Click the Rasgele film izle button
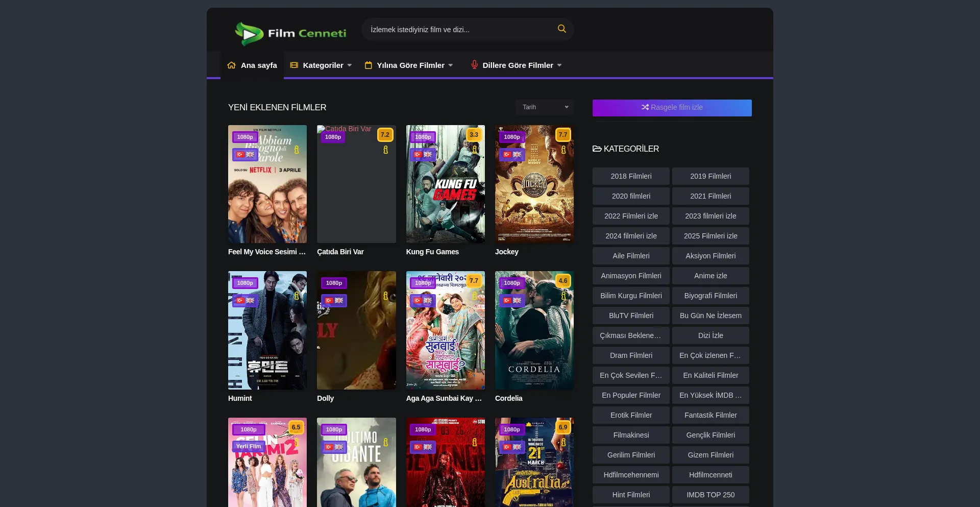This screenshot has height=507, width=980. click(672, 108)
